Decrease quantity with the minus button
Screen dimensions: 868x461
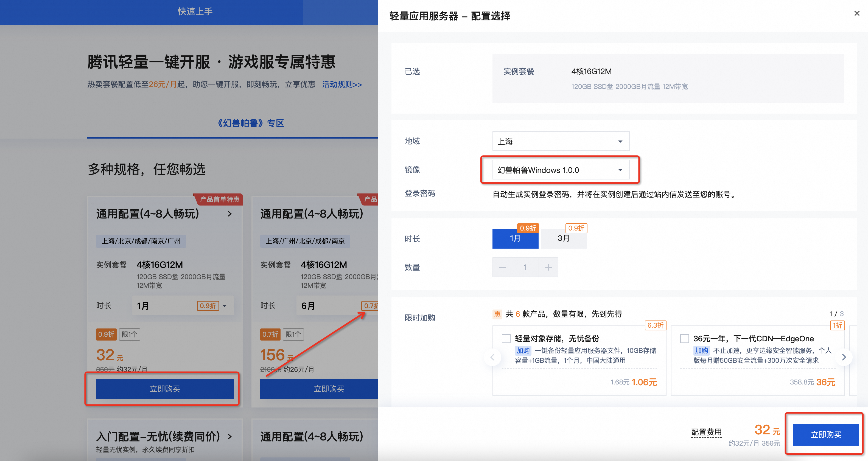click(502, 267)
